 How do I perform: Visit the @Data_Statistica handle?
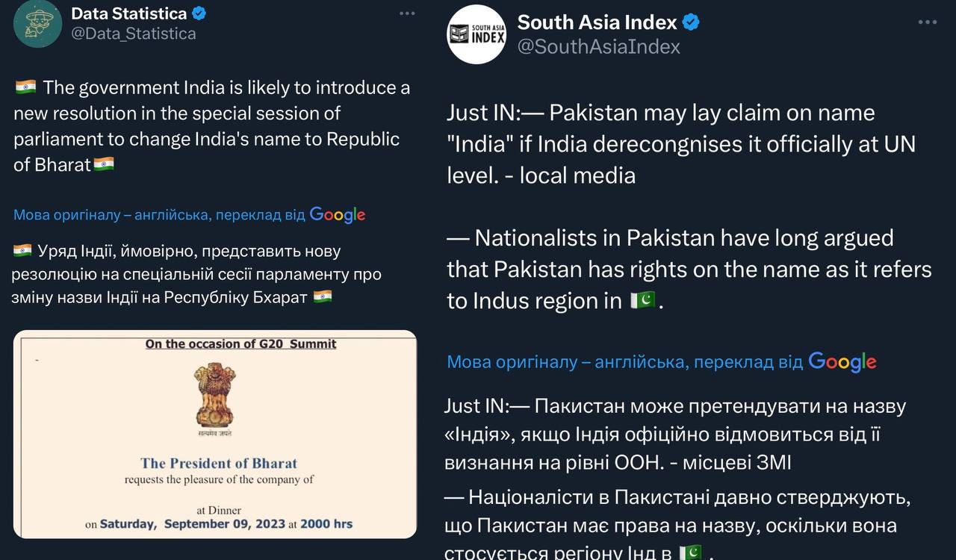pyautogui.click(x=133, y=34)
